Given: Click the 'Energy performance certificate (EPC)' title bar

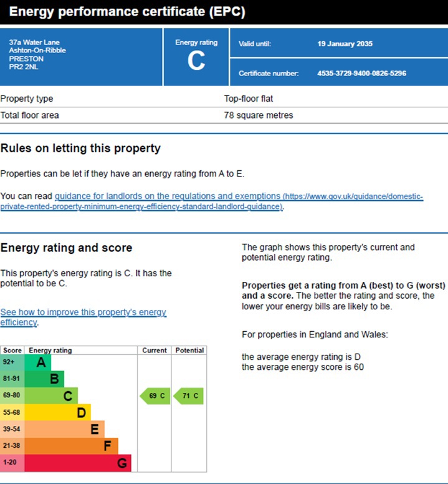Looking at the screenshot, I should pyautogui.click(x=128, y=12).
